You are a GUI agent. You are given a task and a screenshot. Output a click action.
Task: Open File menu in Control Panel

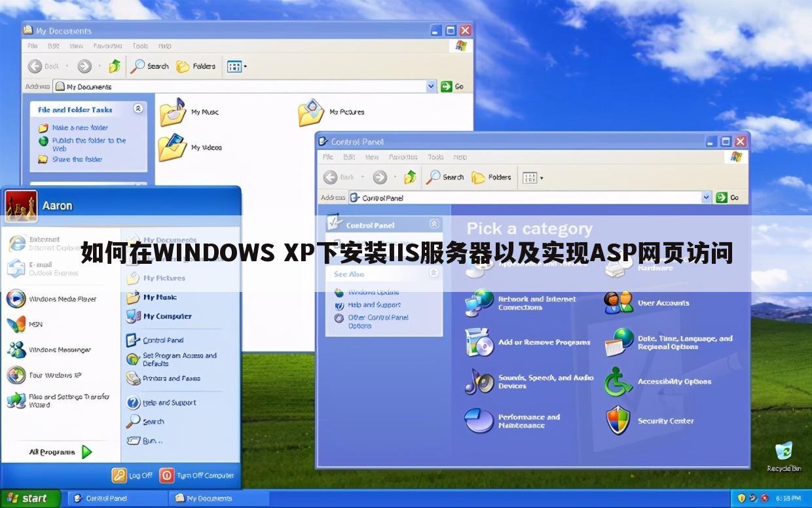(x=328, y=157)
